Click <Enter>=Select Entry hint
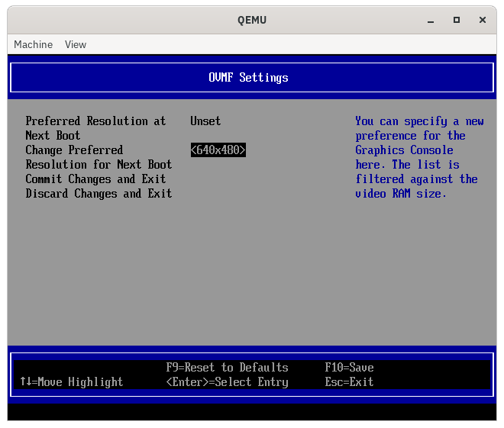Image resolution: width=504 pixels, height=428 pixels. 227,381
